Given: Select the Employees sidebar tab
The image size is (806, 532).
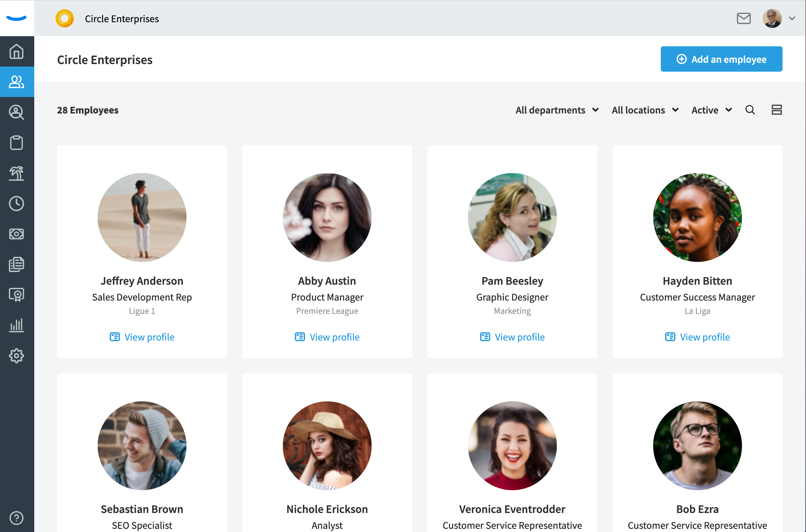Looking at the screenshot, I should [x=16, y=82].
